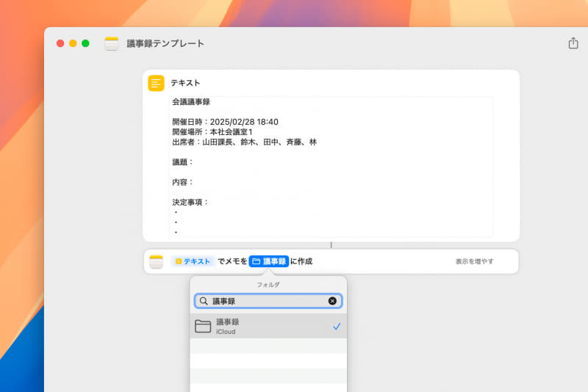This screenshot has width=588, height=392.
Task: Click the 決定事項： line
Action: tap(190, 203)
